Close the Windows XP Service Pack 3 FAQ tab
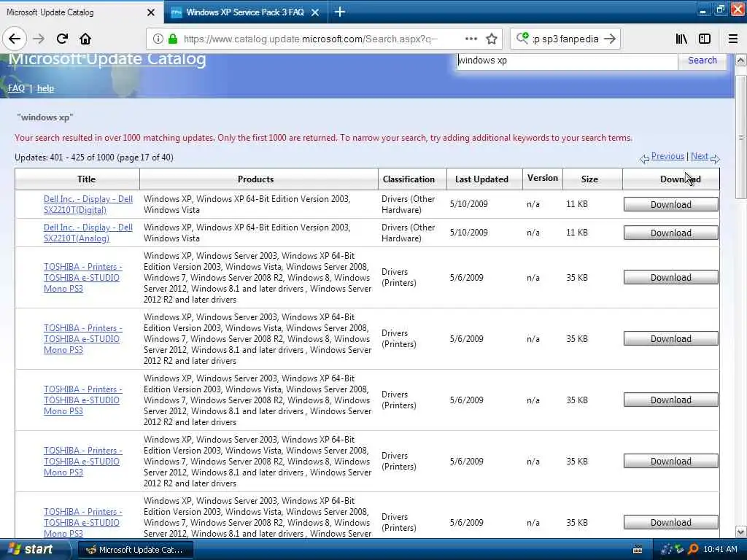The height and width of the screenshot is (560, 747). coord(315,12)
